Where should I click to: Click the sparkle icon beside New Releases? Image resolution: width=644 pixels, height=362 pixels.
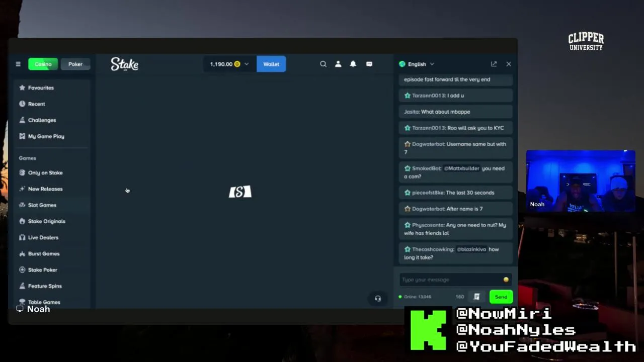click(22, 189)
